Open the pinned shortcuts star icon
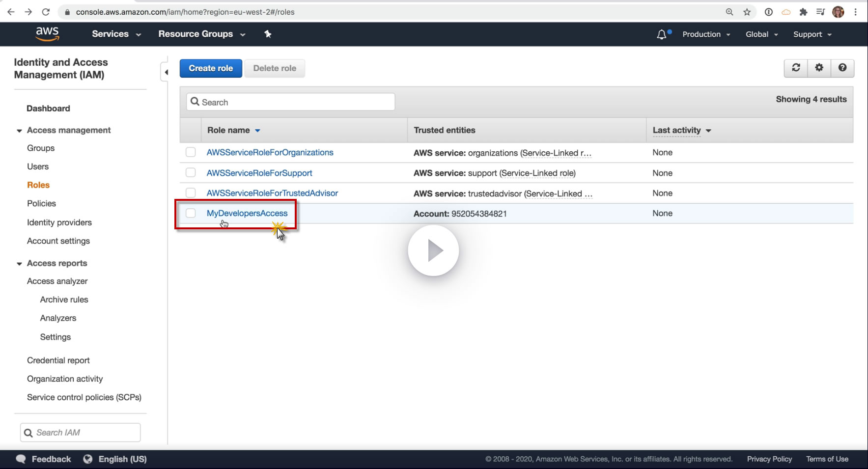 [x=268, y=34]
